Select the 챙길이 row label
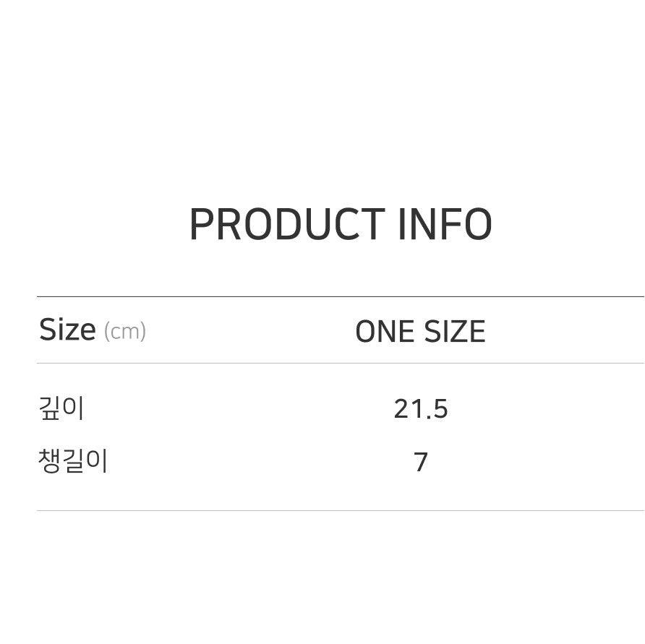This screenshot has height=644, width=645. click(73, 461)
